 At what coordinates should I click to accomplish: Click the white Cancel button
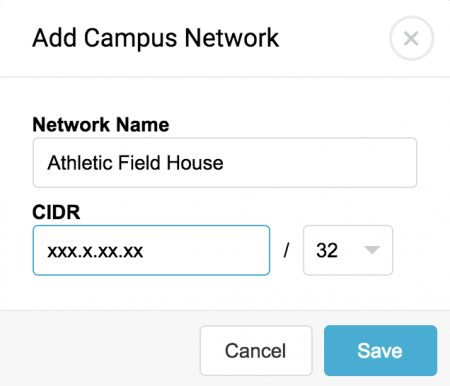[256, 351]
